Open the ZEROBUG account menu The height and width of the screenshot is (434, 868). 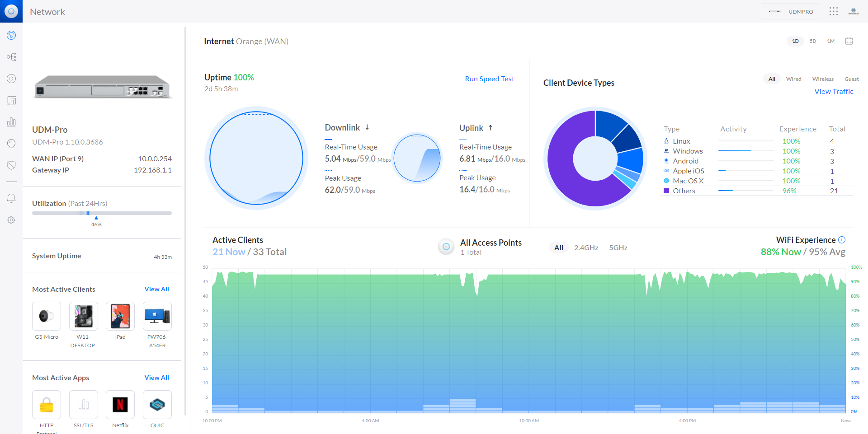854,11
